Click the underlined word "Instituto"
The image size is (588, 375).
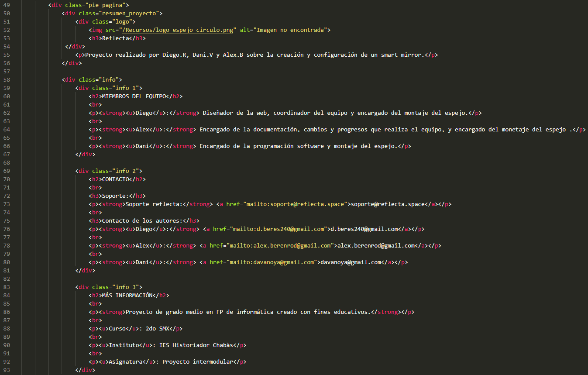pos(124,345)
